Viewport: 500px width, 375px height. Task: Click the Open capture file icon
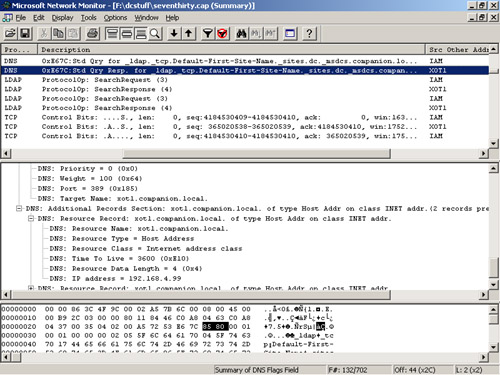tap(10, 33)
